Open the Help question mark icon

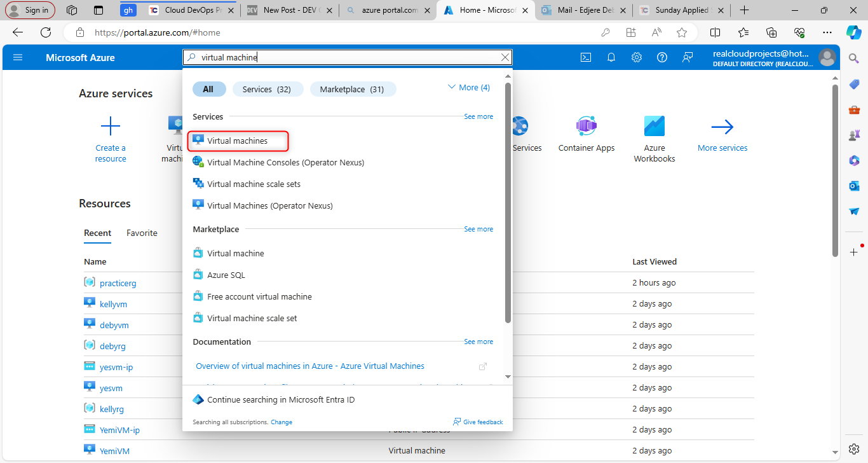click(x=662, y=57)
